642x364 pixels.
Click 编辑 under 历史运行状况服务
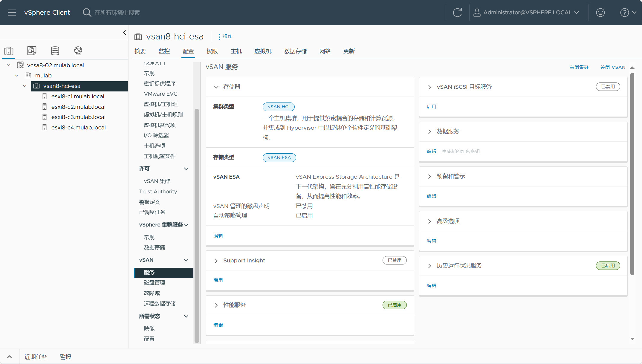point(431,285)
